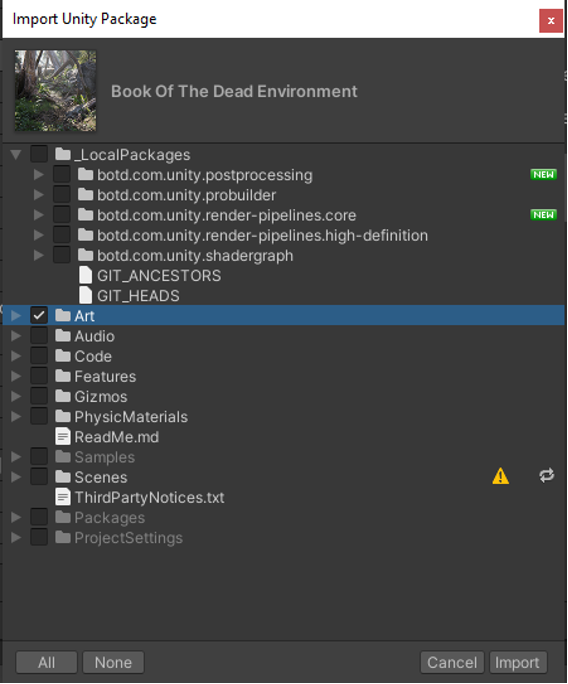This screenshot has width=568, height=684.
Task: Click the refresh arrows icon on Scenes row
Action: [x=546, y=475]
